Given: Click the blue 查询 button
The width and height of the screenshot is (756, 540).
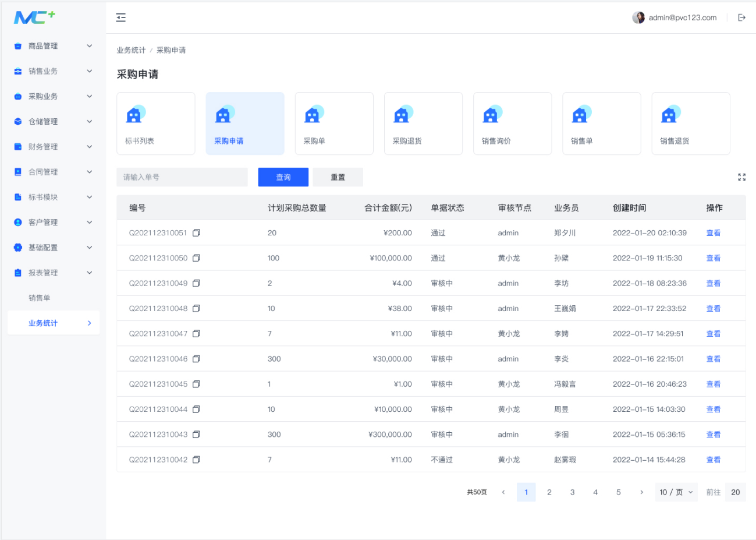Looking at the screenshot, I should point(283,177).
